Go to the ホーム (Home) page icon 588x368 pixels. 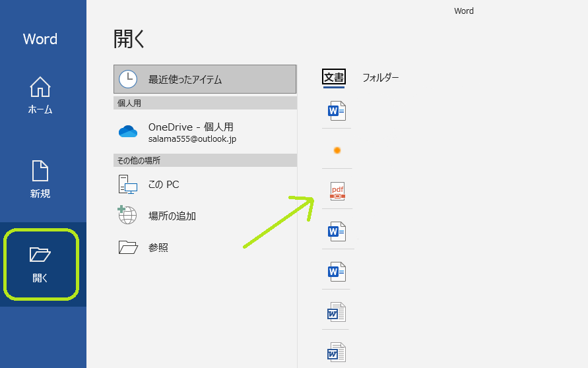[40, 88]
